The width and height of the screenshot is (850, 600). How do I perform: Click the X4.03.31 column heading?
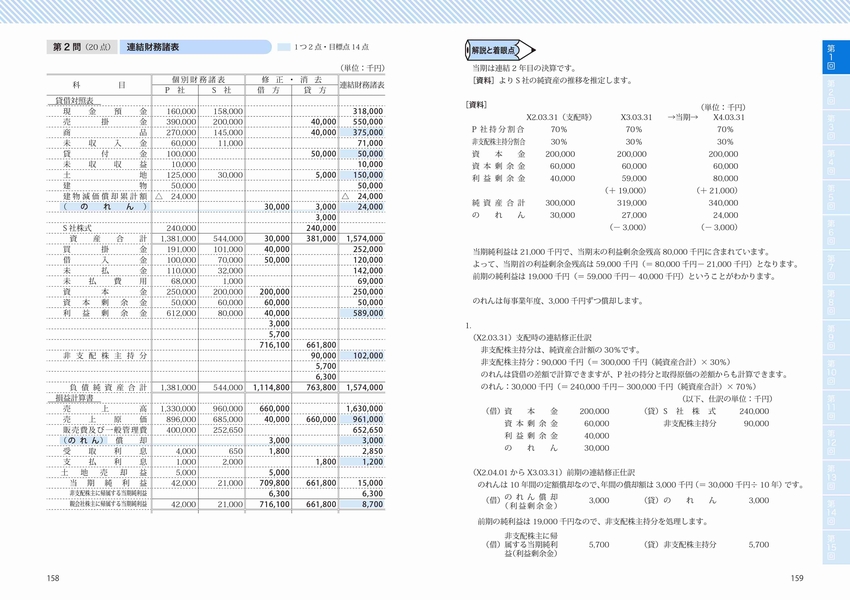point(729,117)
